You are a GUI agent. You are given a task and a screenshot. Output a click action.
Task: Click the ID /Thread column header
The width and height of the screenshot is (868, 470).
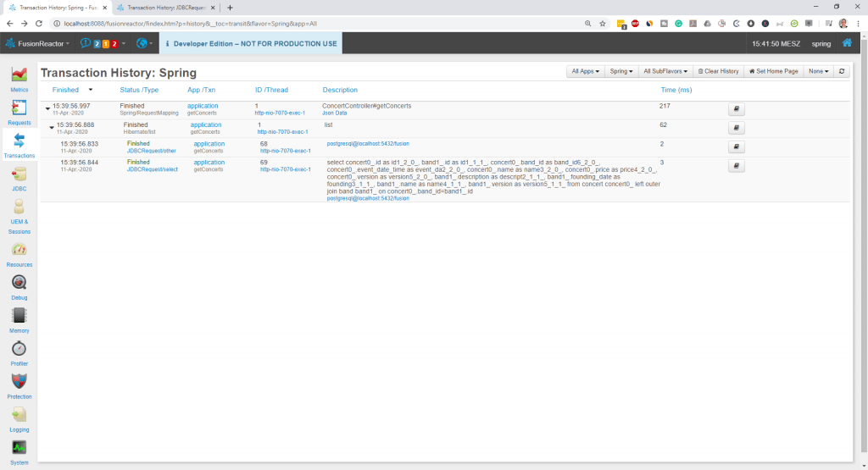[271, 90]
